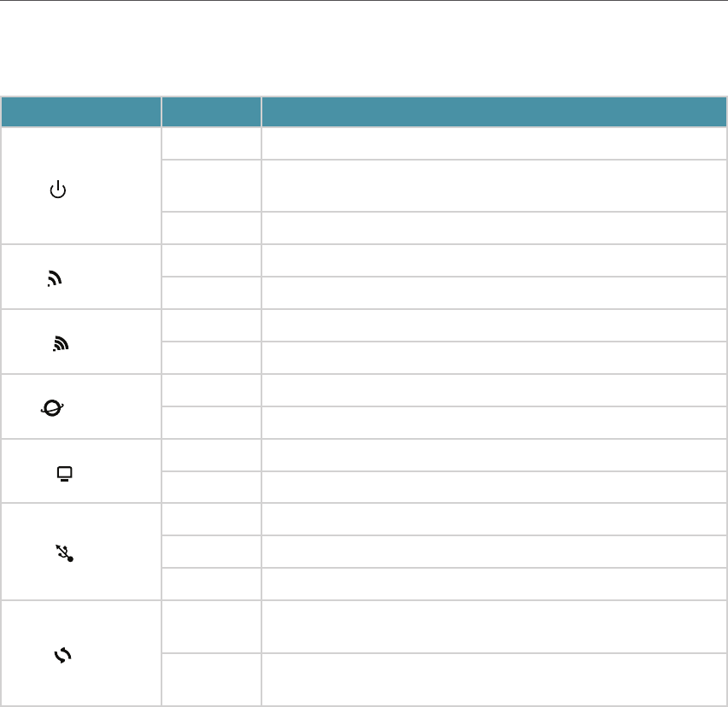Click the first teal header column cell

pyautogui.click(x=81, y=112)
